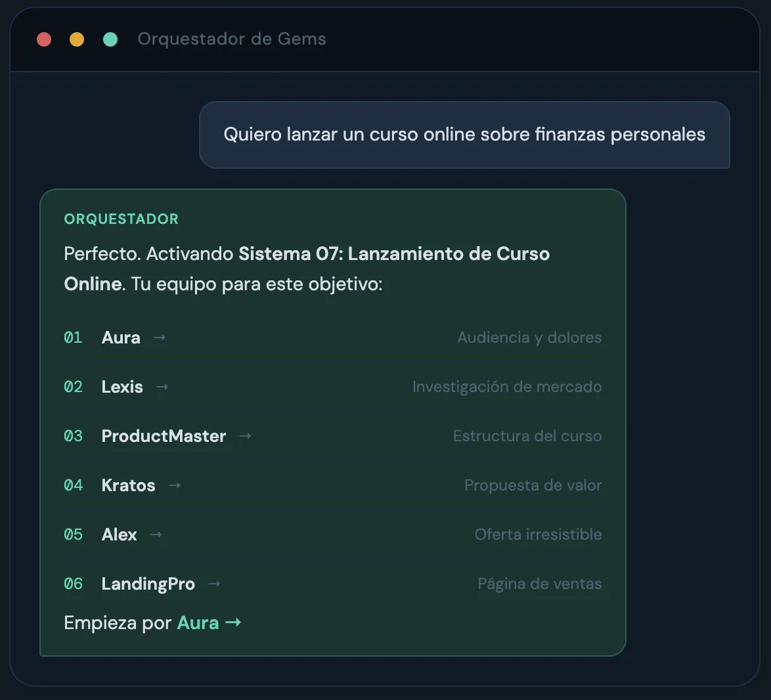Click the arrow next to LandingPro
Screen dimensions: 771x700
214,584
